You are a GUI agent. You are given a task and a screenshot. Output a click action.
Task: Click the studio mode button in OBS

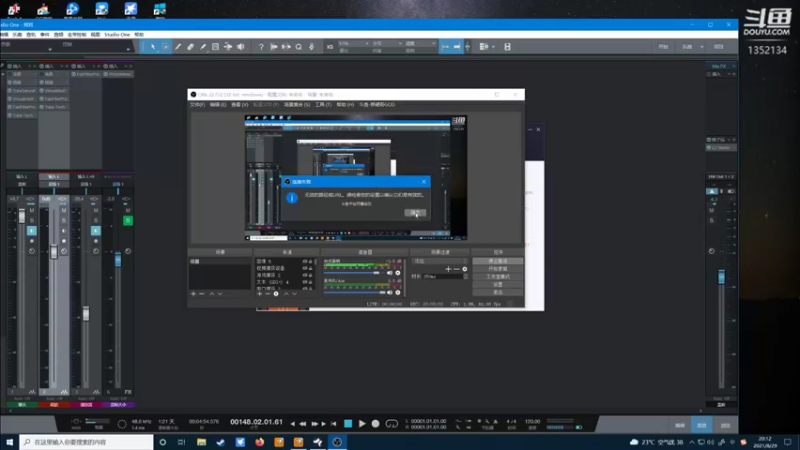tap(497, 277)
